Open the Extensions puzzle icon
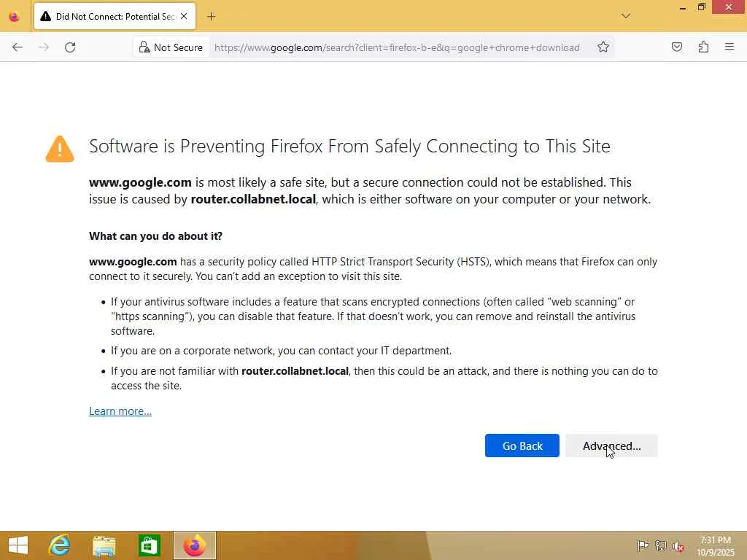 (x=703, y=47)
